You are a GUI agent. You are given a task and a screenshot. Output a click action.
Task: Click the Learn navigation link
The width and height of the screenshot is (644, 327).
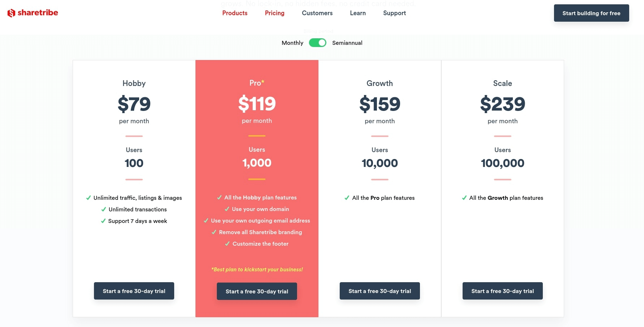(357, 13)
